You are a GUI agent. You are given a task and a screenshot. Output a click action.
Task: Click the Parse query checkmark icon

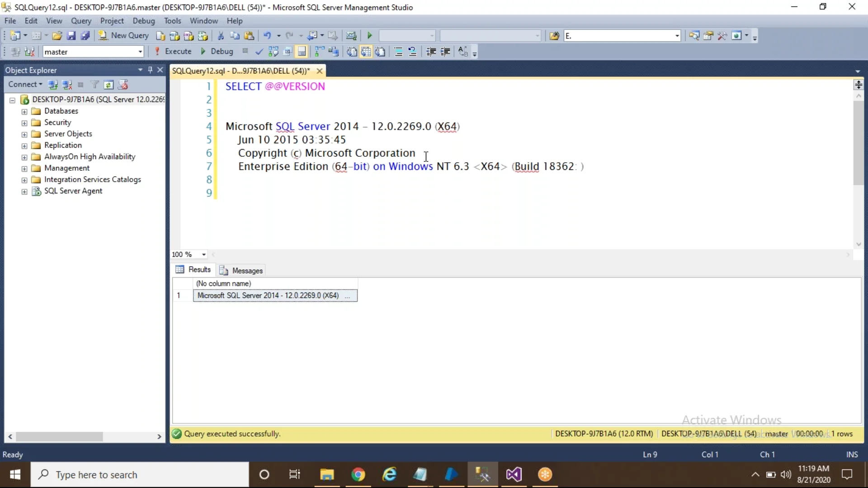coord(259,52)
